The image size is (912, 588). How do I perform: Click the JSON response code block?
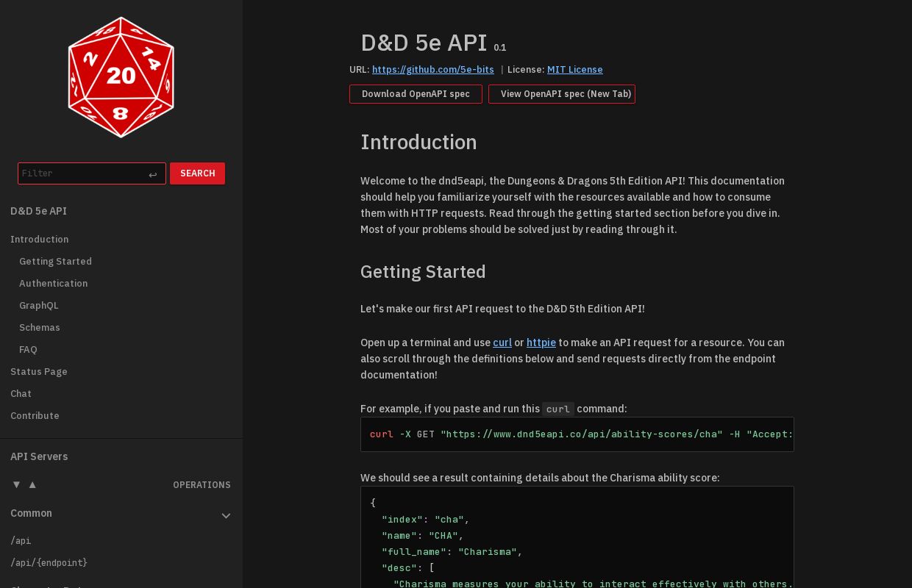(577, 537)
